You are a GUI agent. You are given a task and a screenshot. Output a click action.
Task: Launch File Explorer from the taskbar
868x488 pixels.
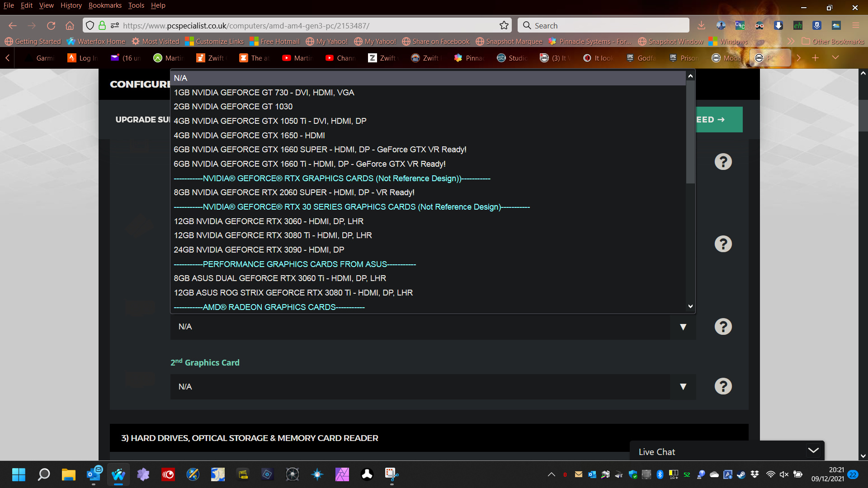coord(68,474)
